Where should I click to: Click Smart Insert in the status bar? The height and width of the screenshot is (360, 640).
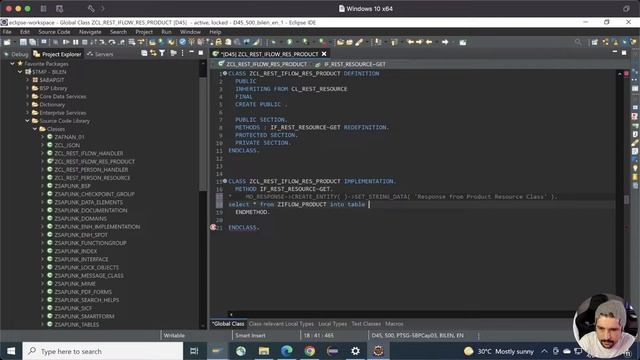pyautogui.click(x=250, y=336)
